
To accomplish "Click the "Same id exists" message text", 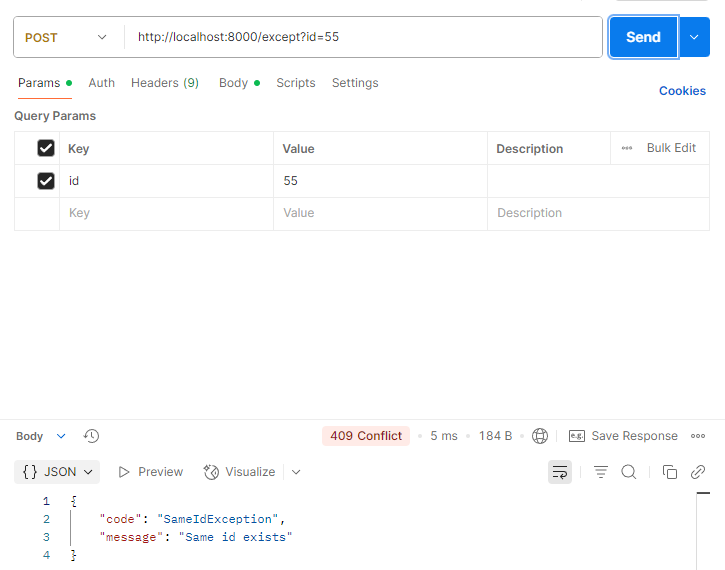I will (235, 537).
